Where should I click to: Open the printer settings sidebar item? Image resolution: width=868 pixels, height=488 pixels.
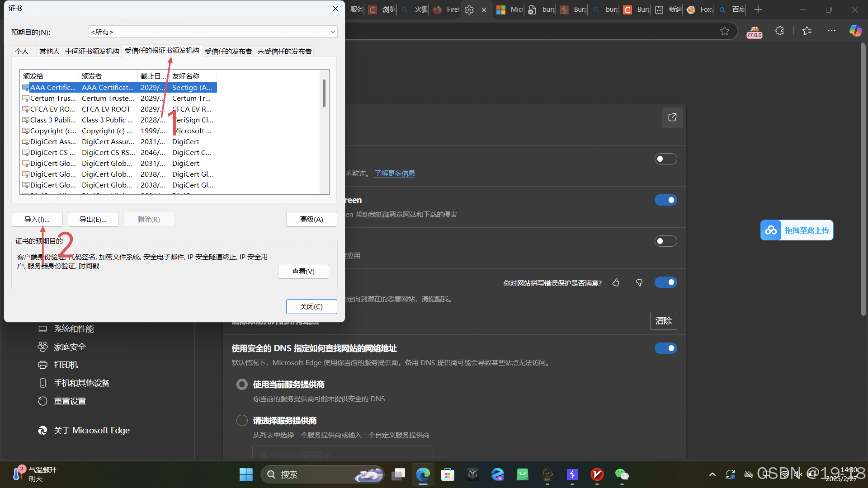pyautogui.click(x=66, y=365)
